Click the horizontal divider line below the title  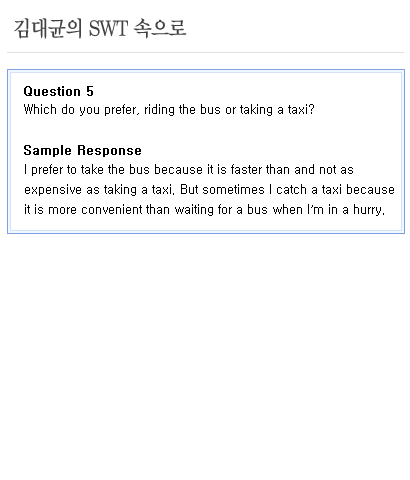click(x=205, y=52)
